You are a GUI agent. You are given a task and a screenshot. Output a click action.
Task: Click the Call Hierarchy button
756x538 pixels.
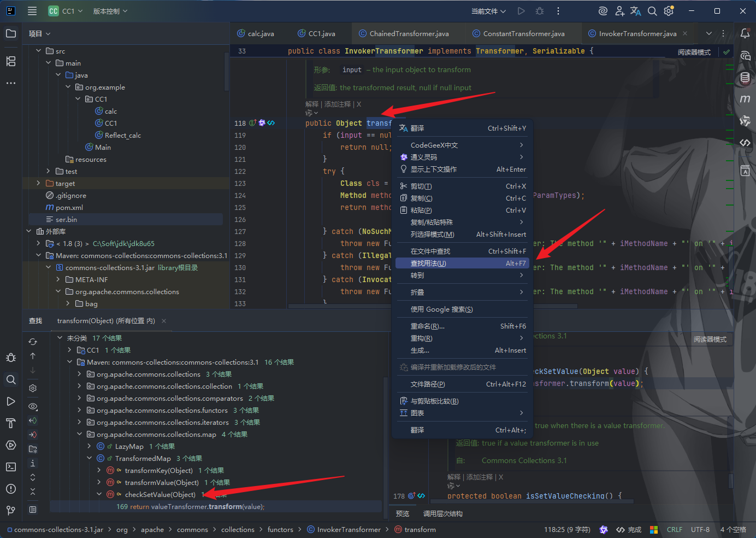[443, 513]
